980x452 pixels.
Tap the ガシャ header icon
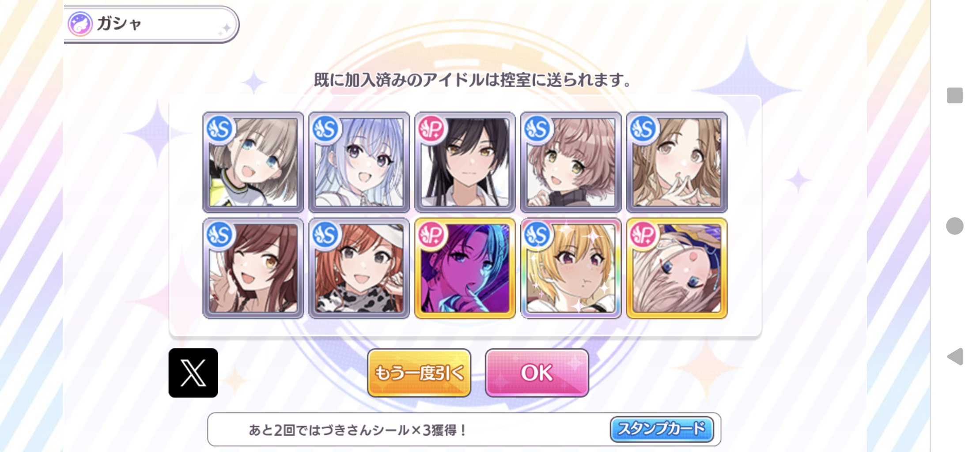click(x=80, y=24)
